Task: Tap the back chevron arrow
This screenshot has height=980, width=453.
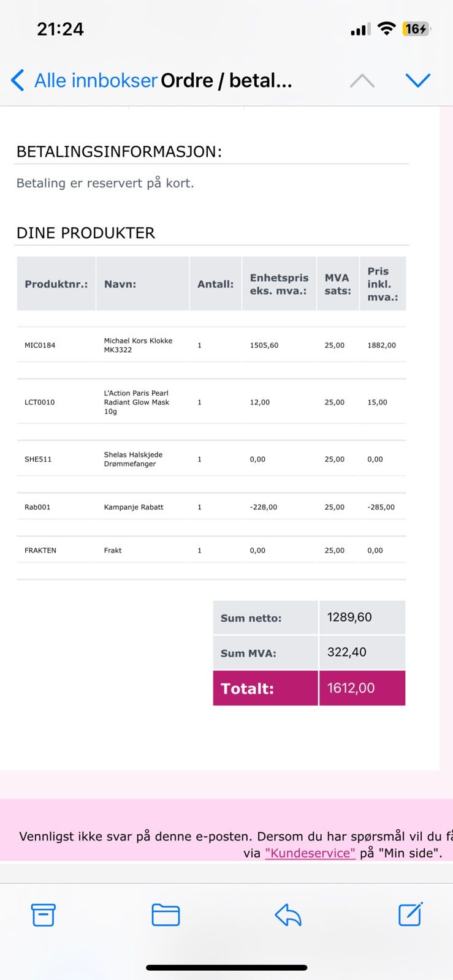Action: tap(18, 80)
